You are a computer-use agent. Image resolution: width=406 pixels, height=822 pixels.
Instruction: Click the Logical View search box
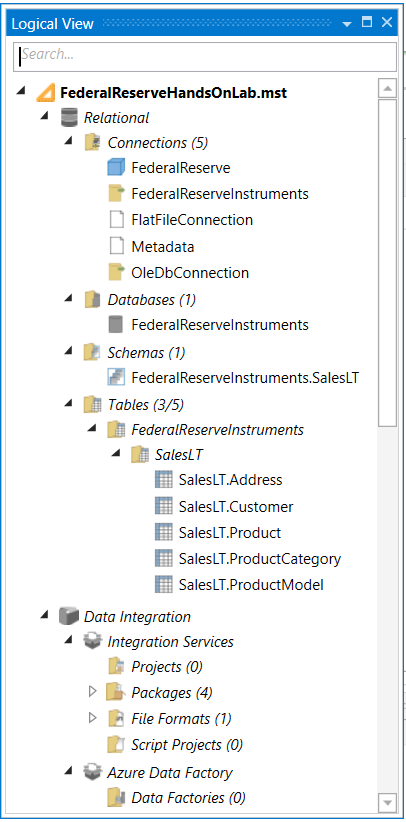[x=205, y=57]
